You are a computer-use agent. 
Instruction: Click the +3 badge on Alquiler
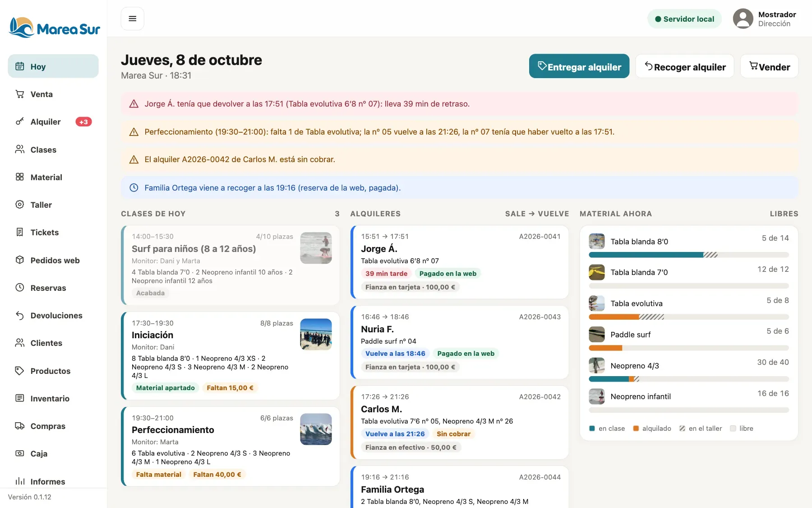pyautogui.click(x=83, y=122)
